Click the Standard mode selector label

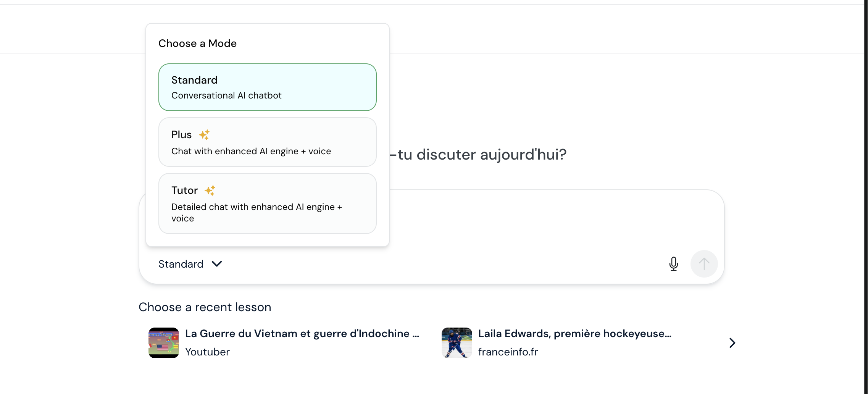181,264
